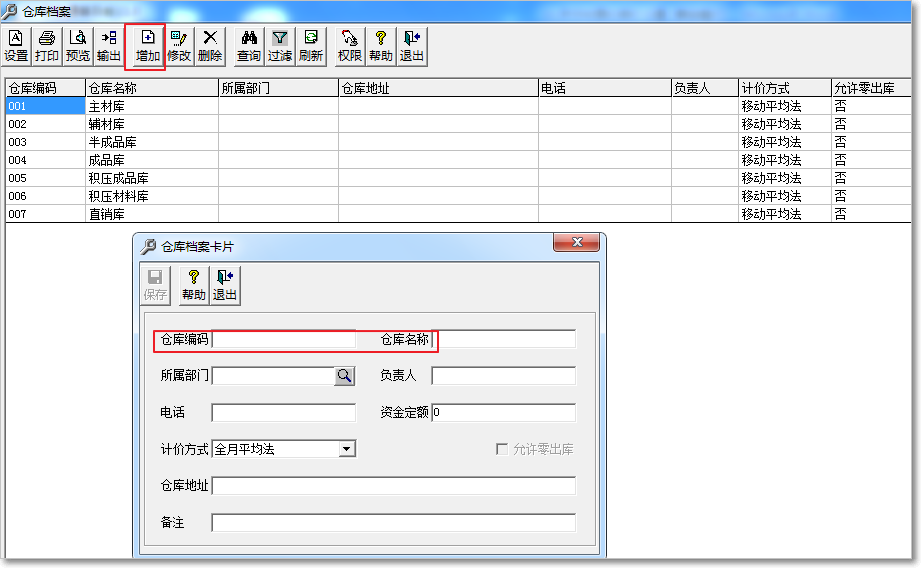Click the 设置 (Settings) toolbar icon

(x=16, y=46)
